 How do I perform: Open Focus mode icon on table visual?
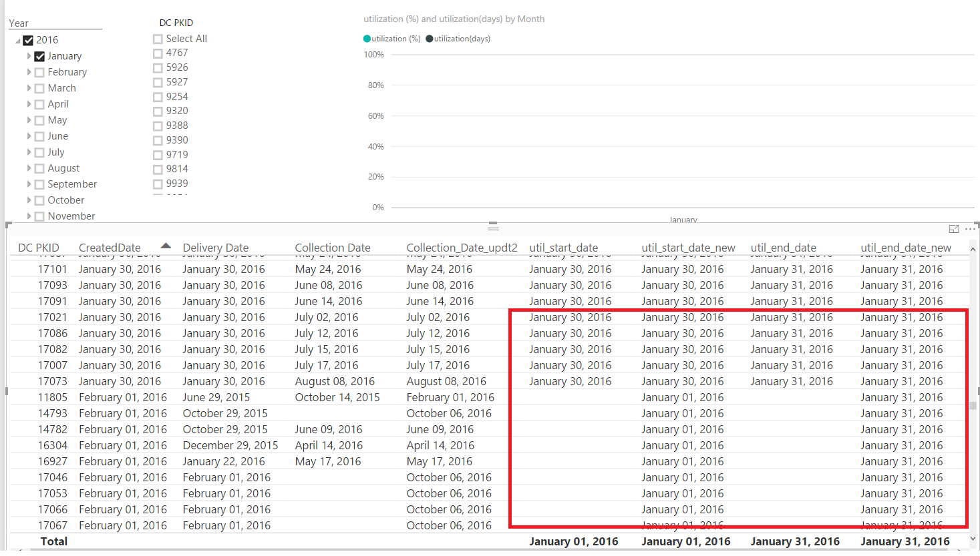coord(954,229)
